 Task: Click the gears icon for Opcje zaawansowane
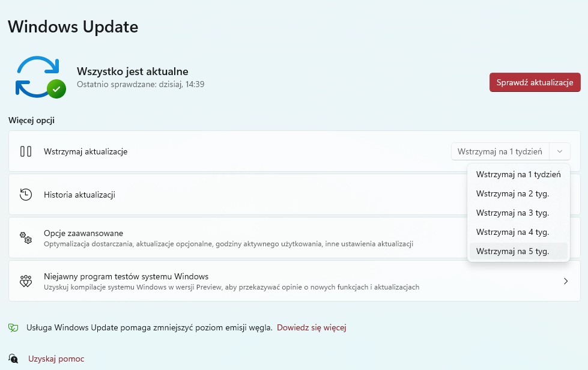tap(26, 238)
